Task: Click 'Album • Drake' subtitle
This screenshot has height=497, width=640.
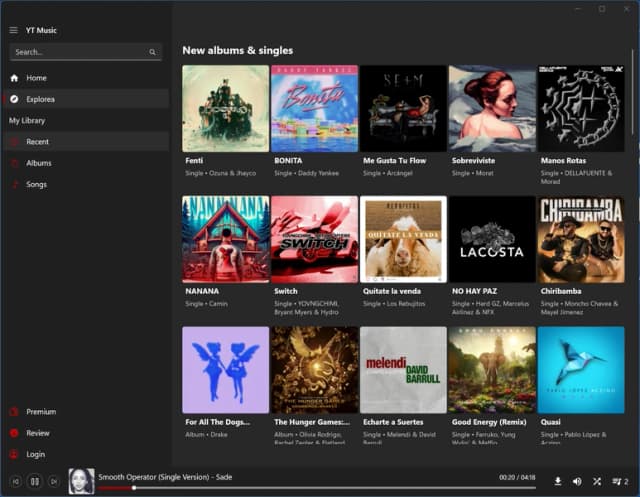Action: pos(206,435)
